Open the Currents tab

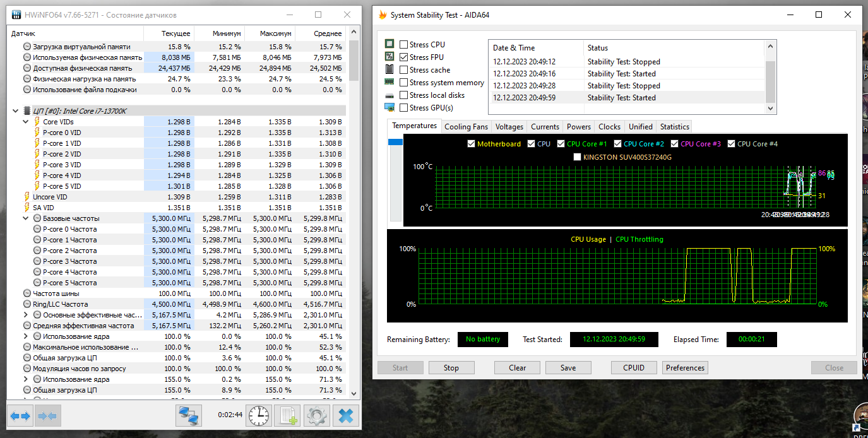545,126
